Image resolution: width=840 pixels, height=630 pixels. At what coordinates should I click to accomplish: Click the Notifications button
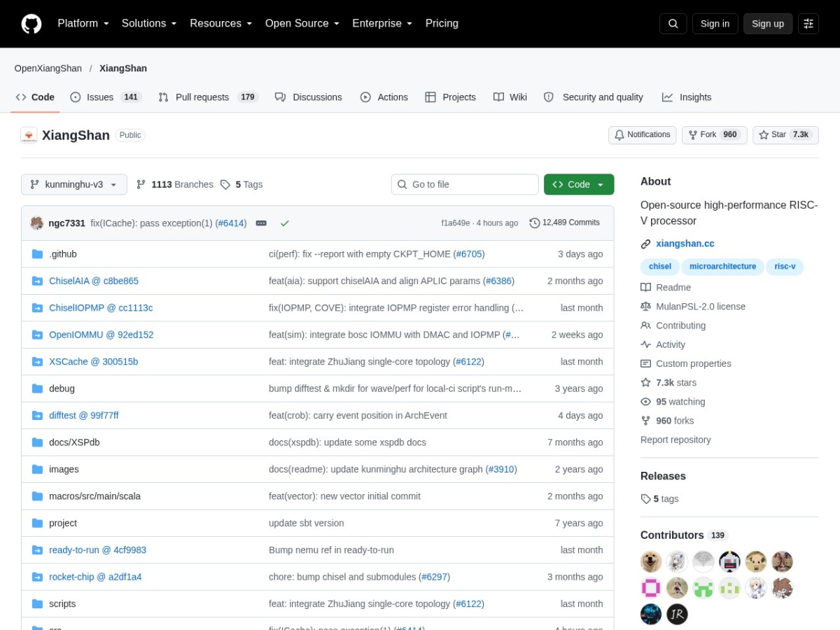click(x=643, y=135)
